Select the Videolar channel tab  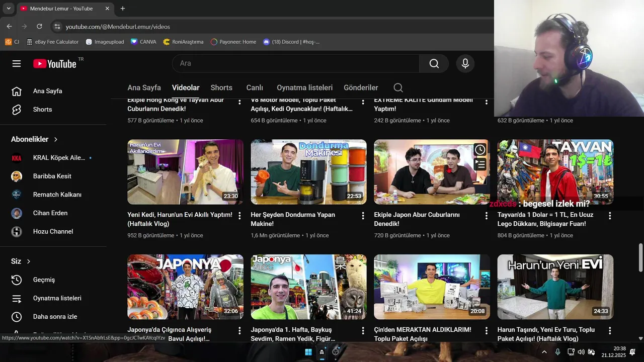click(186, 87)
